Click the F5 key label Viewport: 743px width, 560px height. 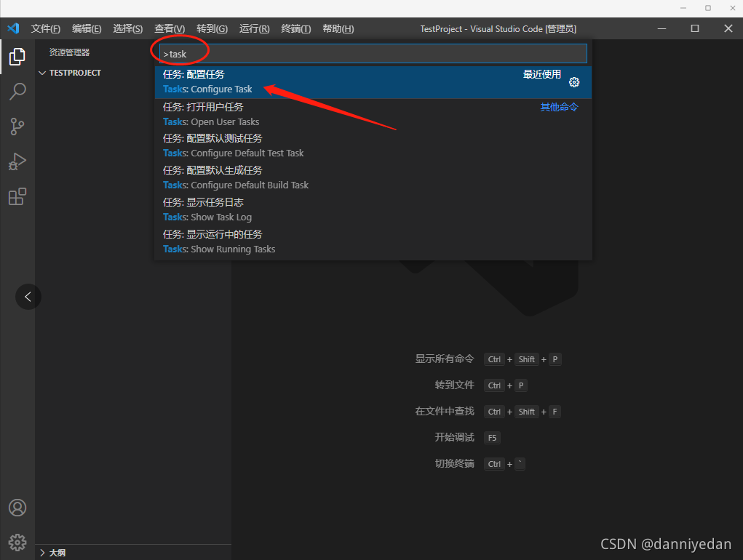(493, 438)
